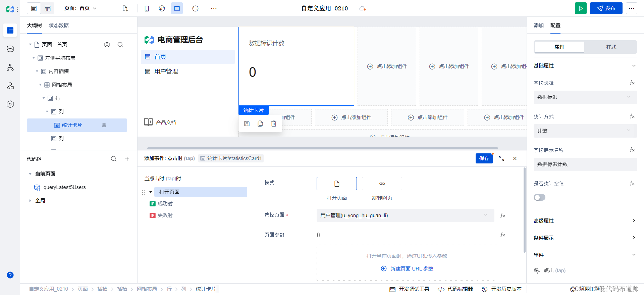644x295 pixels.
Task: Bind expression for 统计方式 via fx icon
Action: click(632, 116)
